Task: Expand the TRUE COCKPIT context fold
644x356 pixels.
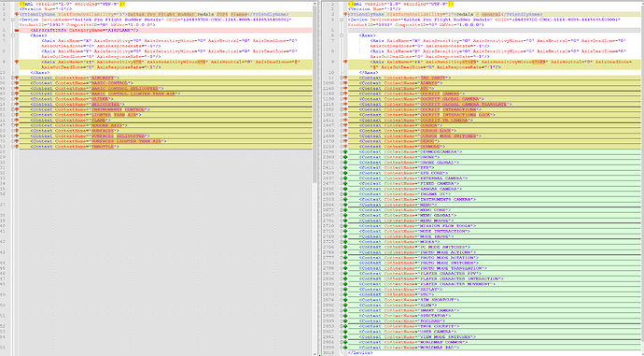Action: (x=342, y=326)
